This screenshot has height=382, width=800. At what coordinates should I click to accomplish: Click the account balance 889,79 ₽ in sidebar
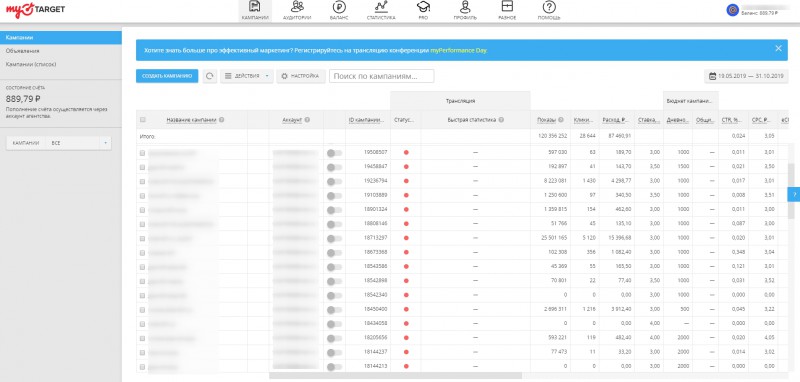(23, 99)
